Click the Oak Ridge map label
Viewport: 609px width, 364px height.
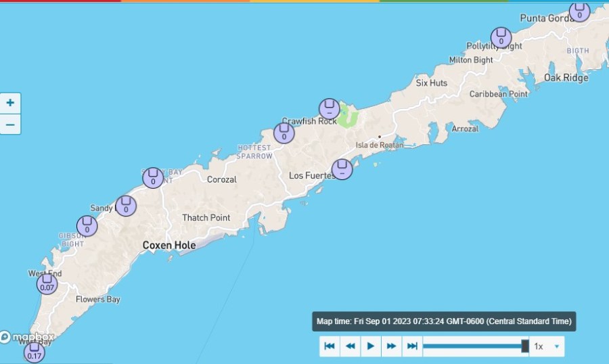pyautogui.click(x=566, y=78)
